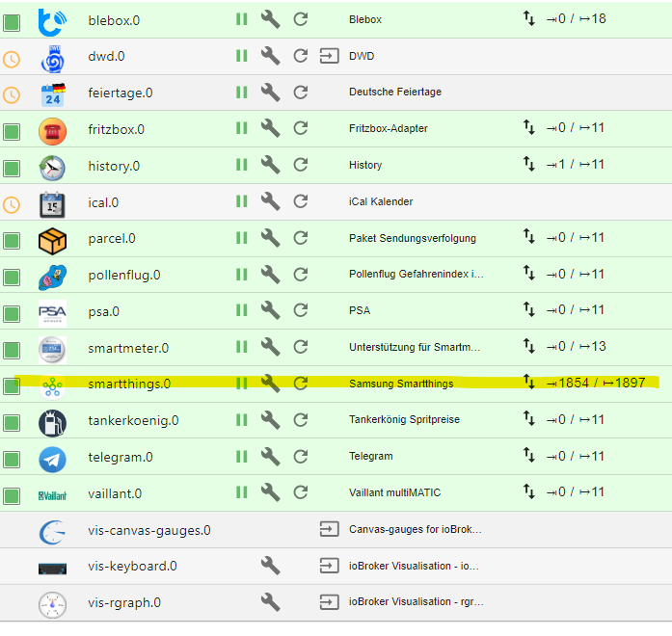Click the Vaillant adapter logo
The height and width of the screenshot is (636, 672).
pyautogui.click(x=52, y=494)
